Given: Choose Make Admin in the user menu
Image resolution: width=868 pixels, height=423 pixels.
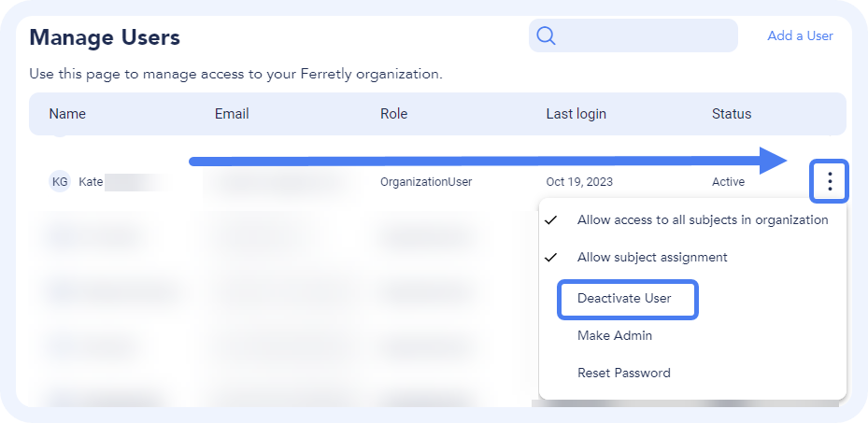Looking at the screenshot, I should 615,335.
